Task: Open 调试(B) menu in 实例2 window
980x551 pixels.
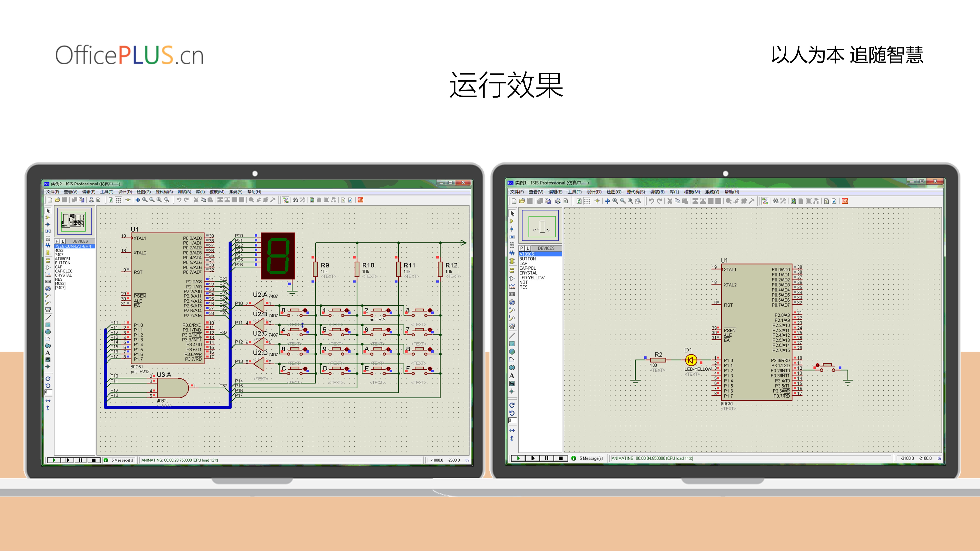Action: (x=184, y=192)
